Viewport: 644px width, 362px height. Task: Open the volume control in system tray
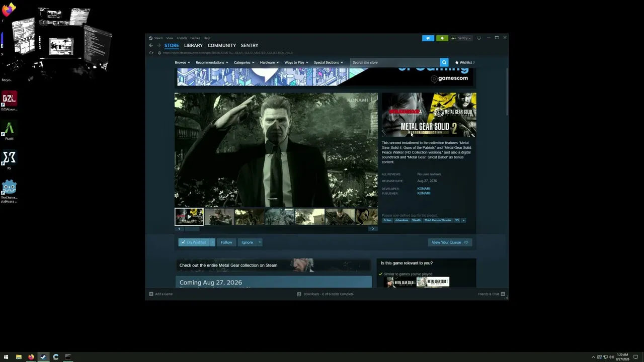click(x=611, y=357)
